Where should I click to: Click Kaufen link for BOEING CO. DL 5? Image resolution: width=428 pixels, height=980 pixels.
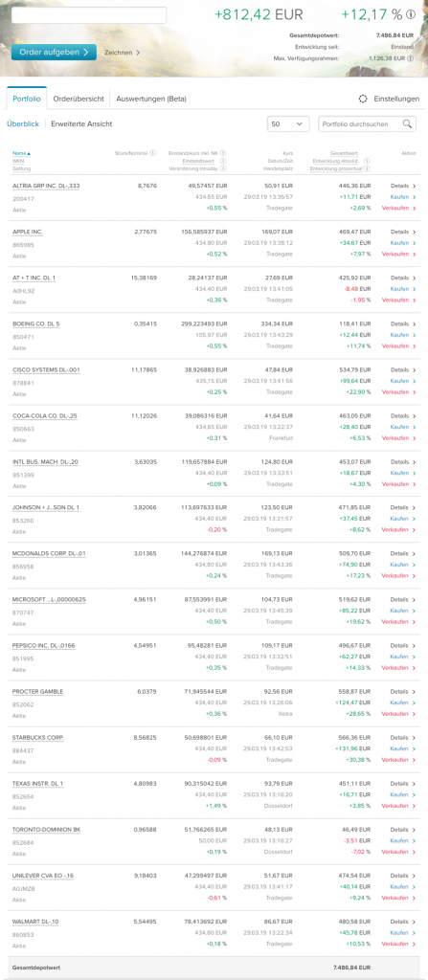[x=403, y=335]
